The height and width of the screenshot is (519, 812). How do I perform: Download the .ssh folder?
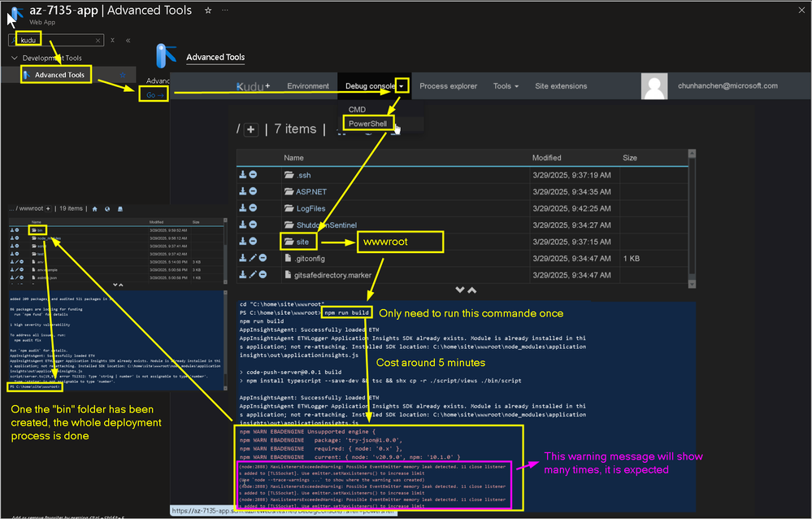tap(242, 175)
